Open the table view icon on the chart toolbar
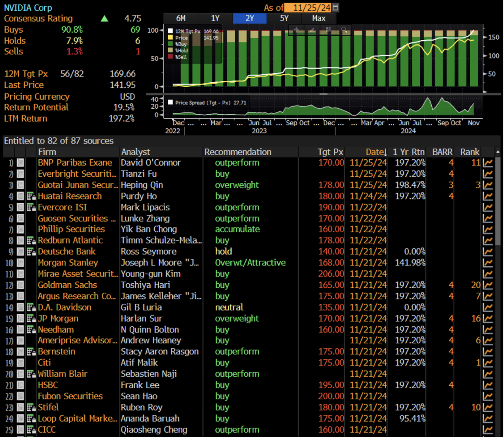Viewport: 504px width, 441px height. (x=328, y=30)
